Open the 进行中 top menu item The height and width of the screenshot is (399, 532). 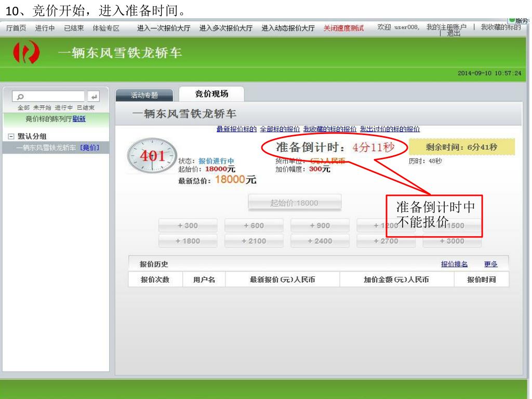(x=45, y=28)
